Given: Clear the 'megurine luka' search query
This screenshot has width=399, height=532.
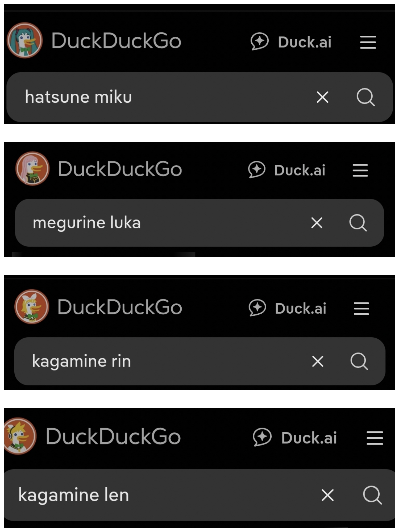Looking at the screenshot, I should [317, 223].
